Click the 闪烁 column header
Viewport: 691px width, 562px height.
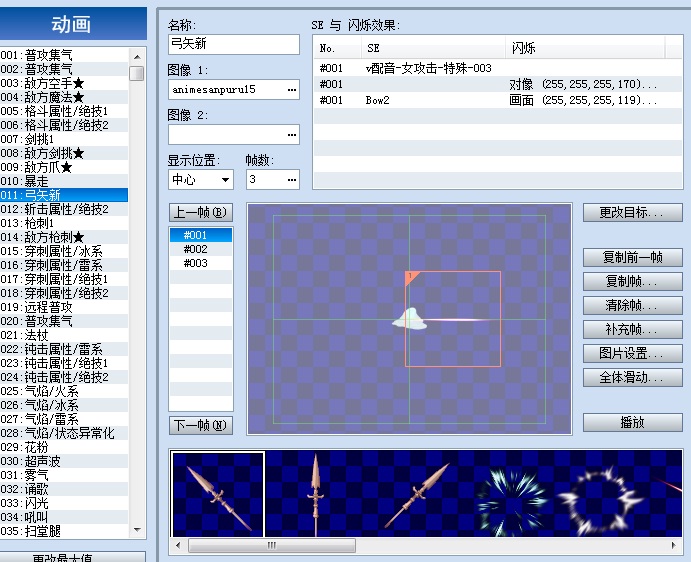(x=585, y=48)
